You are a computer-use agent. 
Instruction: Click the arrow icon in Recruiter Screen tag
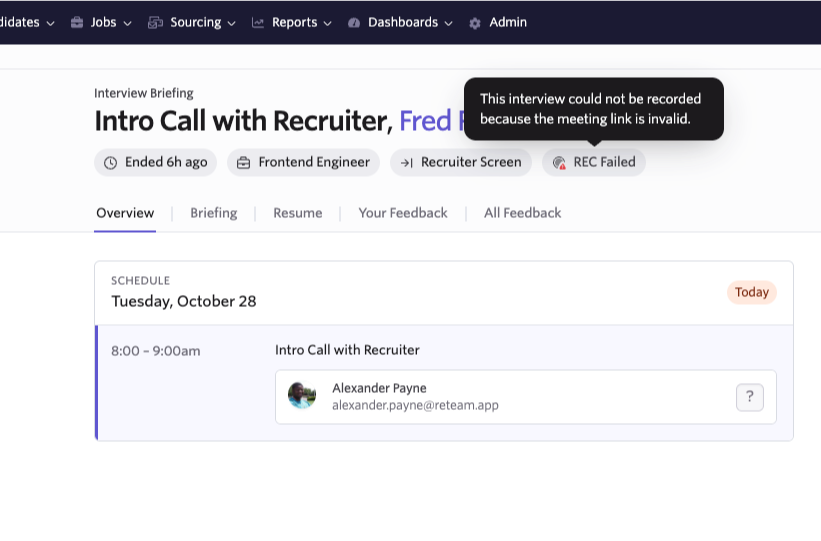(407, 163)
